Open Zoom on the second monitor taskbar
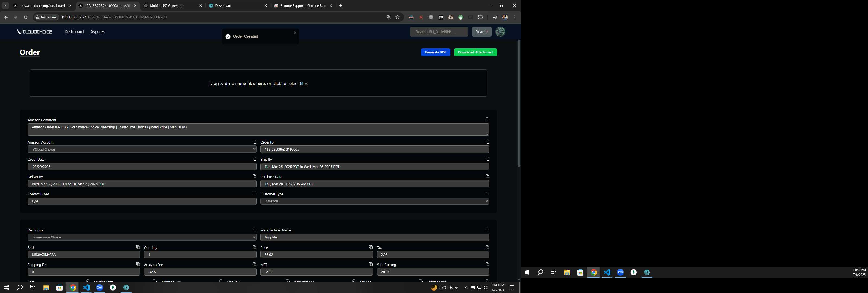Image resolution: width=868 pixels, height=293 pixels. (x=620, y=272)
